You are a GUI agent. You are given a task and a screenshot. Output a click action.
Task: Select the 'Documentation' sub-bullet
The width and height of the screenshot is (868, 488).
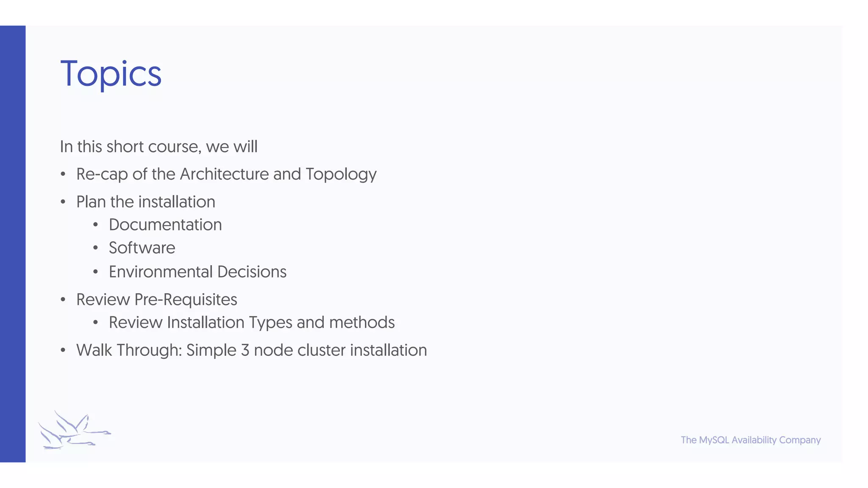[165, 225]
